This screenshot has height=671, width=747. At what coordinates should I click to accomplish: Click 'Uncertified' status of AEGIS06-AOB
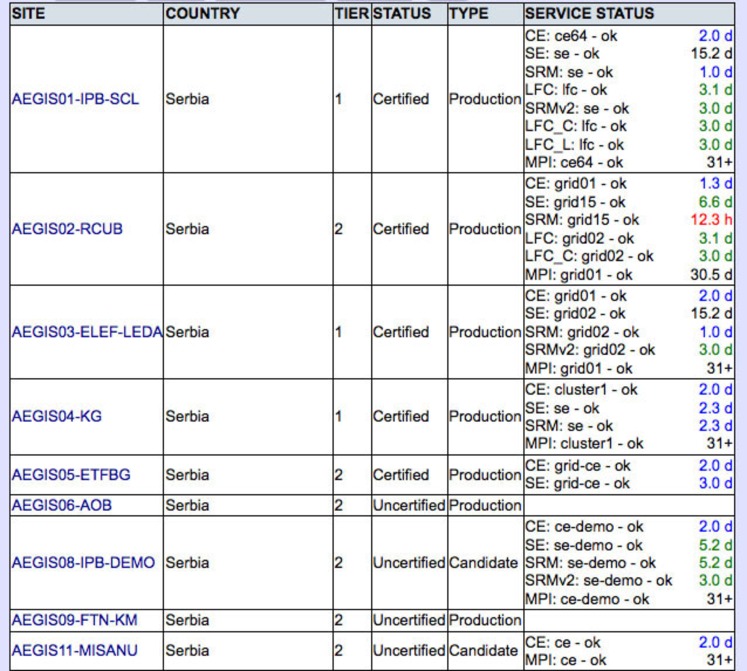pyautogui.click(x=409, y=505)
